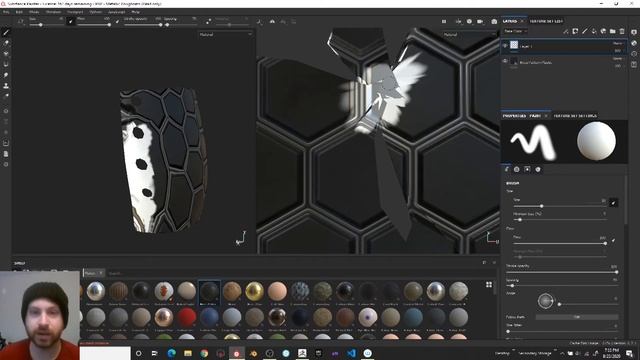Click the brush angle dial
Screen dimensions: 640x360
pos(545,301)
